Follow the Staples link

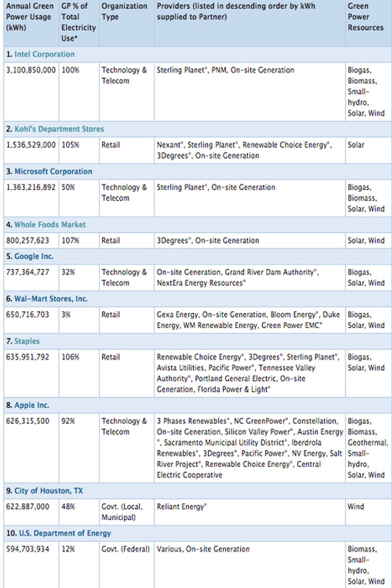(x=27, y=341)
